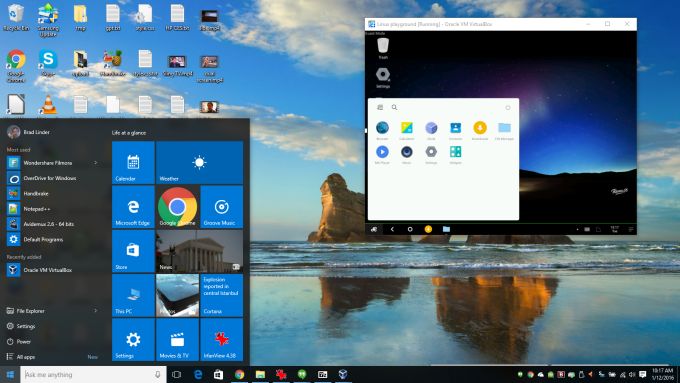Click the Cortana microphone icon
This screenshot has height=383, width=680.
coord(157,374)
